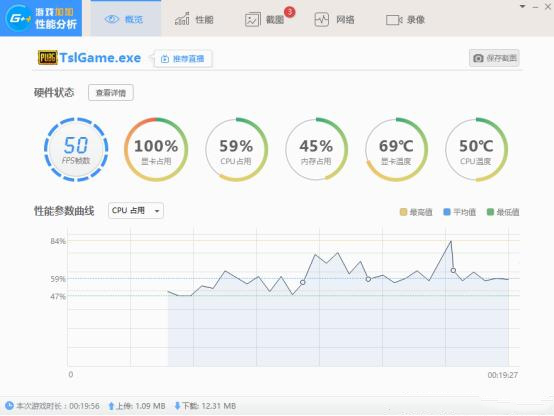This screenshot has height=416, width=554.
Task: Select the 50 FPS gauge
Action: tap(76, 150)
